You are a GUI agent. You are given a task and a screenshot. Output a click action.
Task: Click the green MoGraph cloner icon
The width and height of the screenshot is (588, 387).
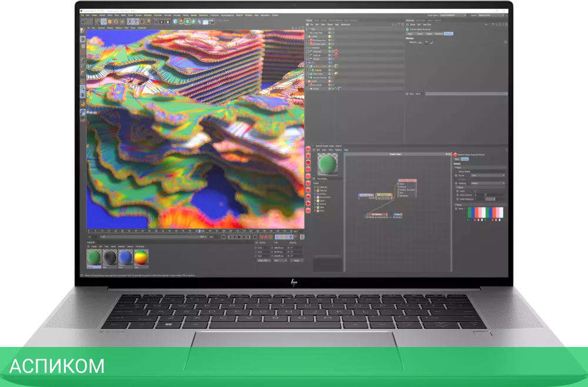[x=193, y=21]
